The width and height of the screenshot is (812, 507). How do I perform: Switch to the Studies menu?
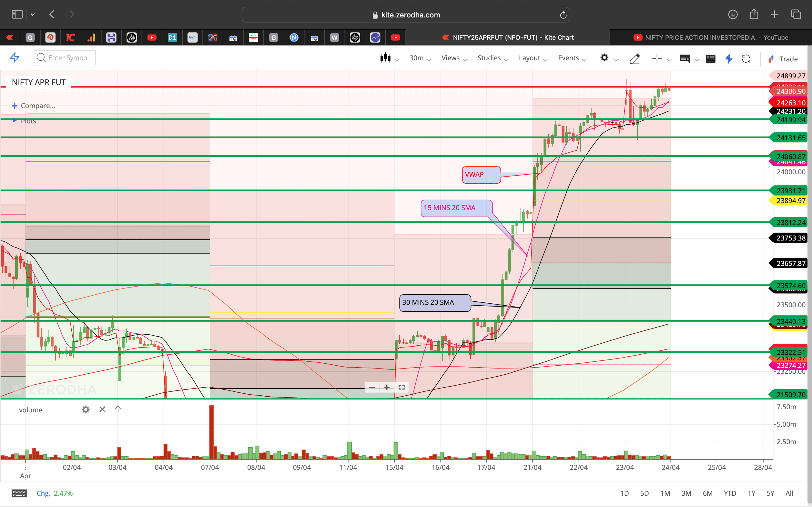[489, 58]
